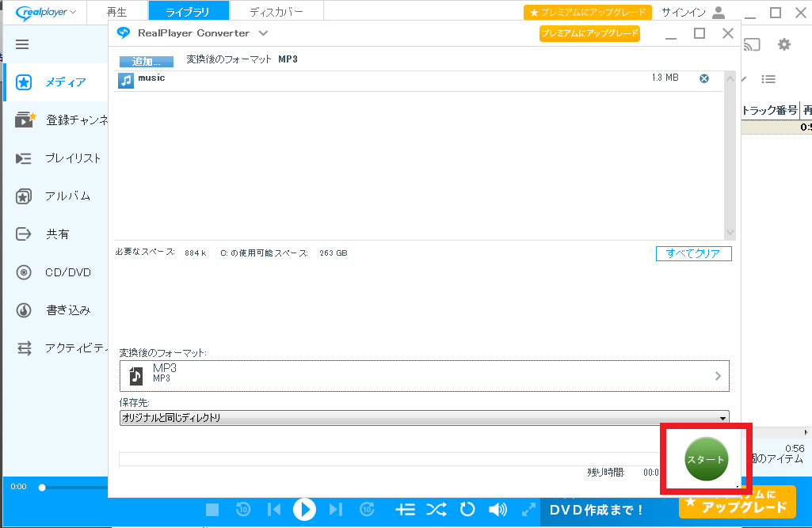Open the settings gear icon
Viewport: 812px width, 528px height.
pos(784,44)
